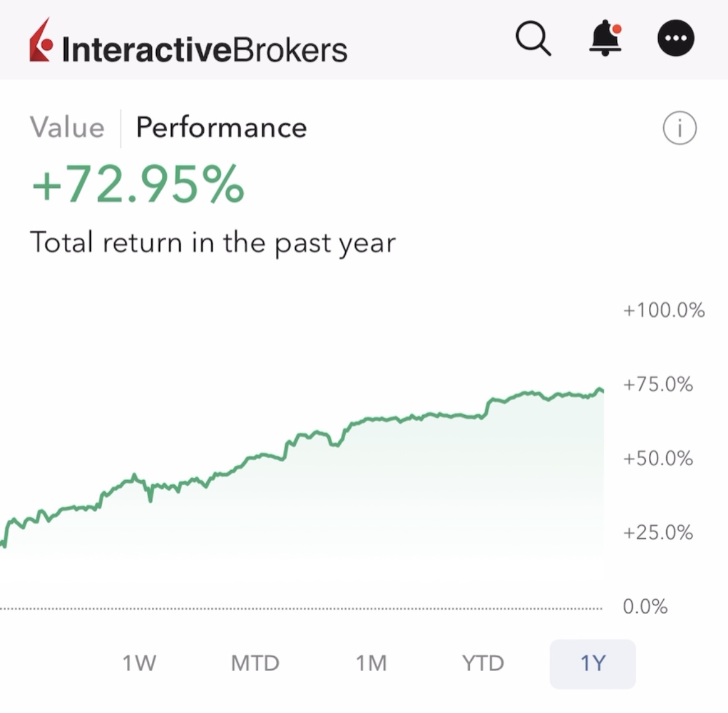Select the Performance tab
Screen dimensions: 728x713
pos(221,128)
